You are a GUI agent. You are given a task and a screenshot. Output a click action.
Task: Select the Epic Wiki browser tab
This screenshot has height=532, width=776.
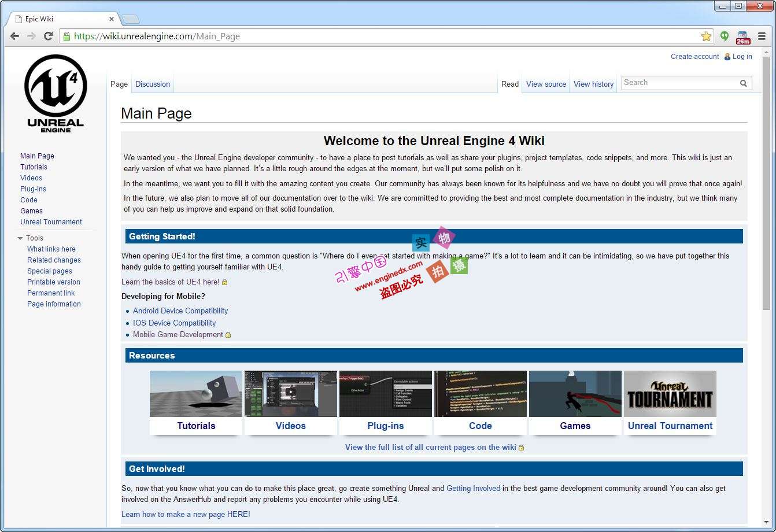tap(64, 19)
